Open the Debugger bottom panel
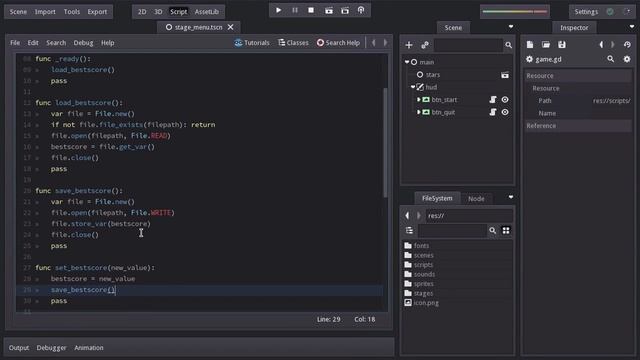The width and height of the screenshot is (640, 360). 51,348
